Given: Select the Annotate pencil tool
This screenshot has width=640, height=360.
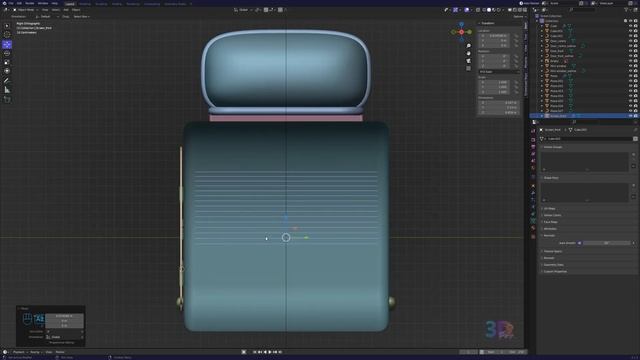Looking at the screenshot, I should (7, 81).
